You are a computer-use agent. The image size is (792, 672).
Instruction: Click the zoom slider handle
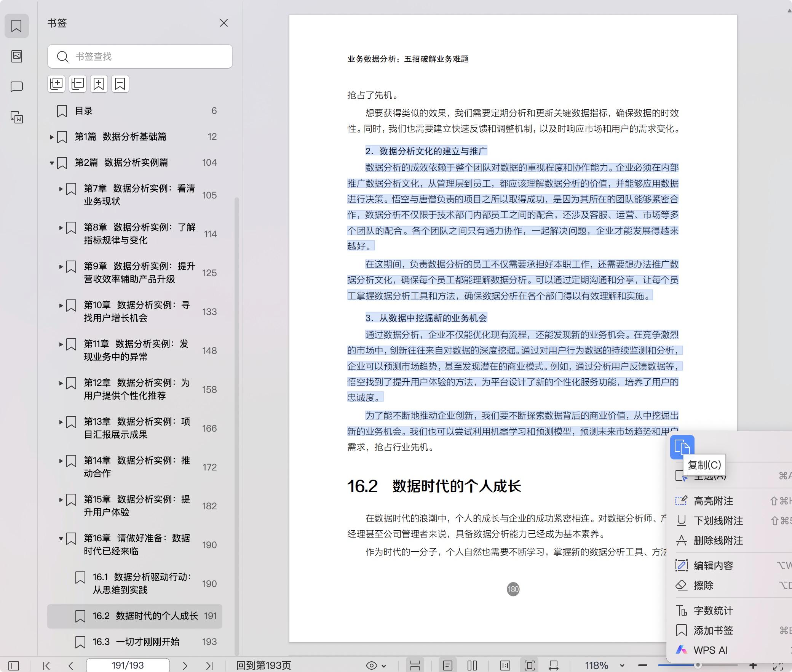(698, 665)
